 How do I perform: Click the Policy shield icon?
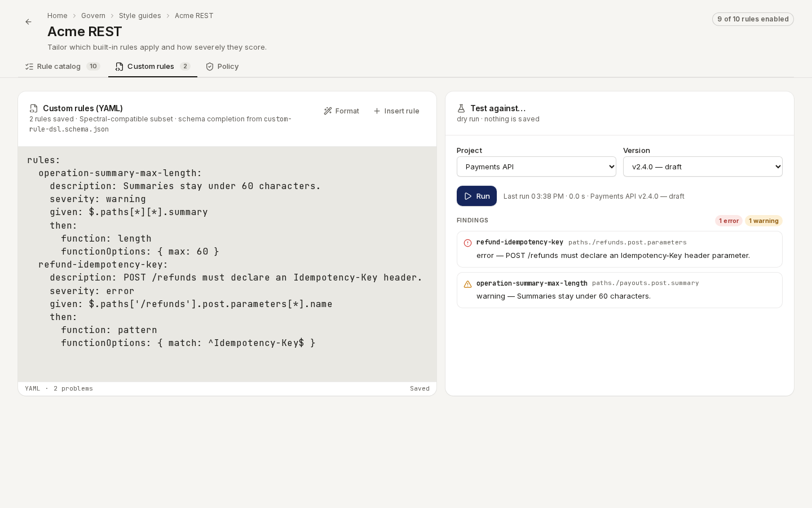pos(210,67)
